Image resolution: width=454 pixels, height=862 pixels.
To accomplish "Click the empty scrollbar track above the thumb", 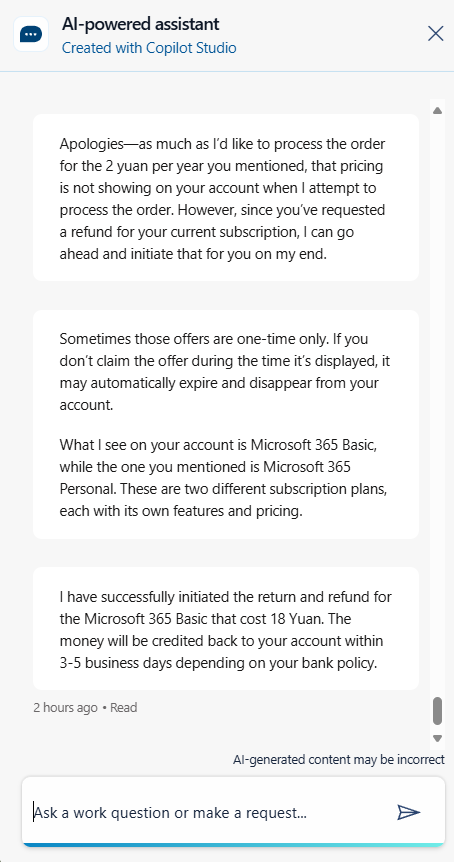I will coord(438,406).
